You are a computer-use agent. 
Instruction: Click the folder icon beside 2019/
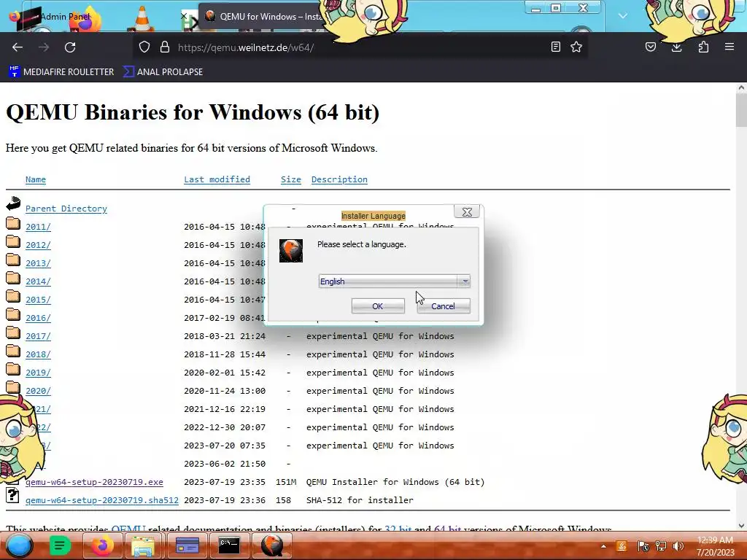pos(13,369)
